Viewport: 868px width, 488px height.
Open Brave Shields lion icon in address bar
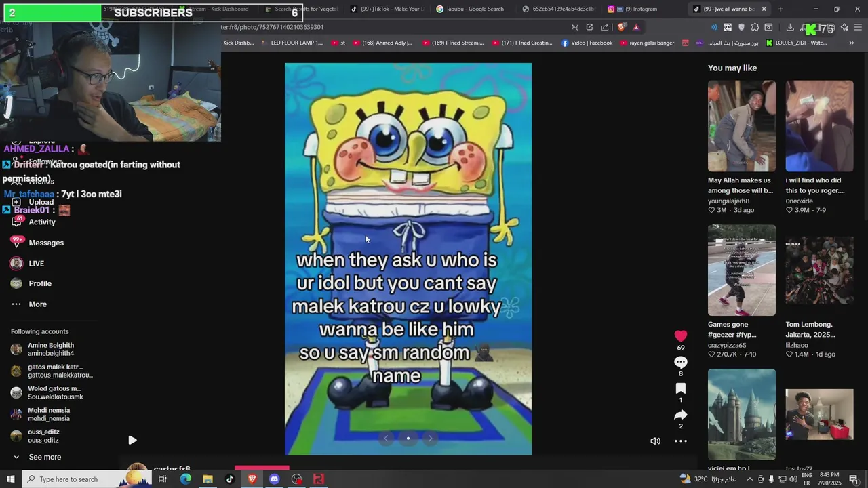click(621, 27)
